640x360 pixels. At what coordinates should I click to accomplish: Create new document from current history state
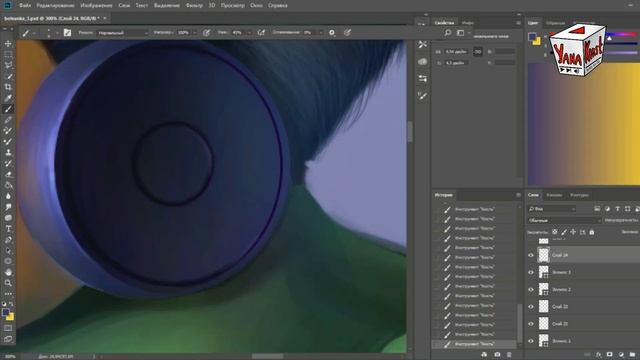[484, 354]
